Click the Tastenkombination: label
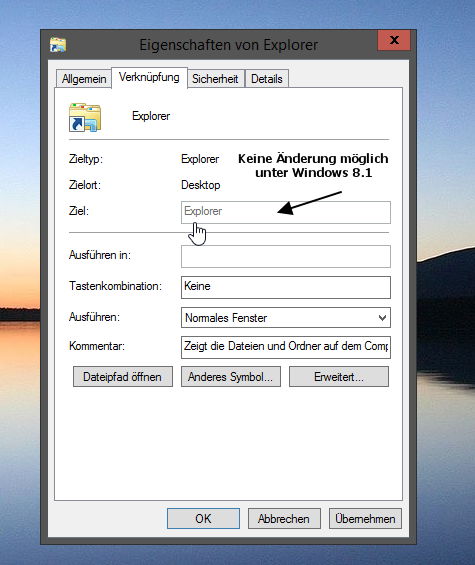The width and height of the screenshot is (475, 565). point(115,286)
